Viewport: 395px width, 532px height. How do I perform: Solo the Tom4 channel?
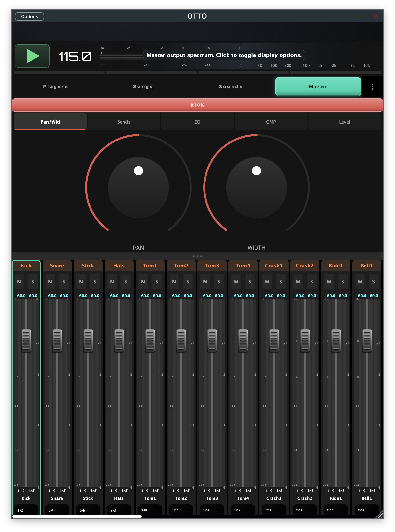point(250,282)
